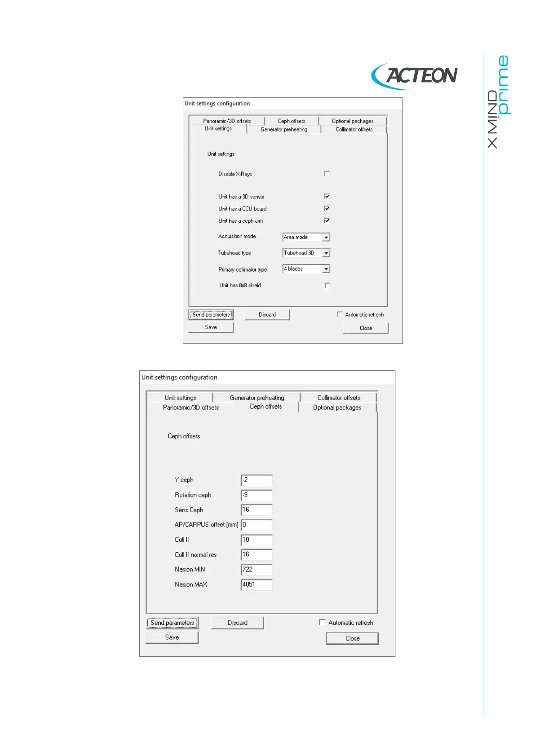
Task: Select Unit settings tab in upper dialog
Action: pos(218,129)
